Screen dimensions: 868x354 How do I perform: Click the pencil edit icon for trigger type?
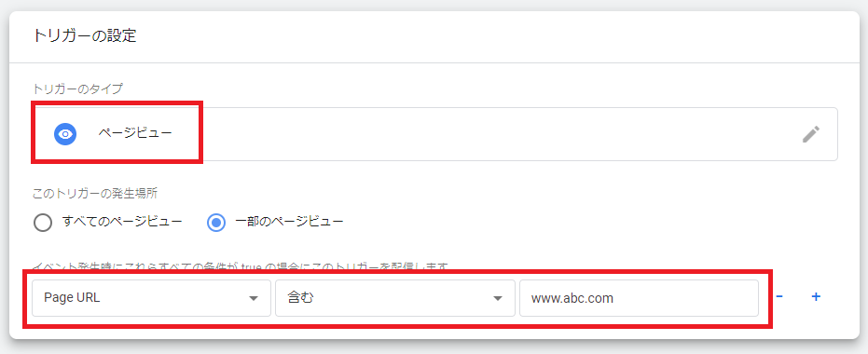[811, 134]
